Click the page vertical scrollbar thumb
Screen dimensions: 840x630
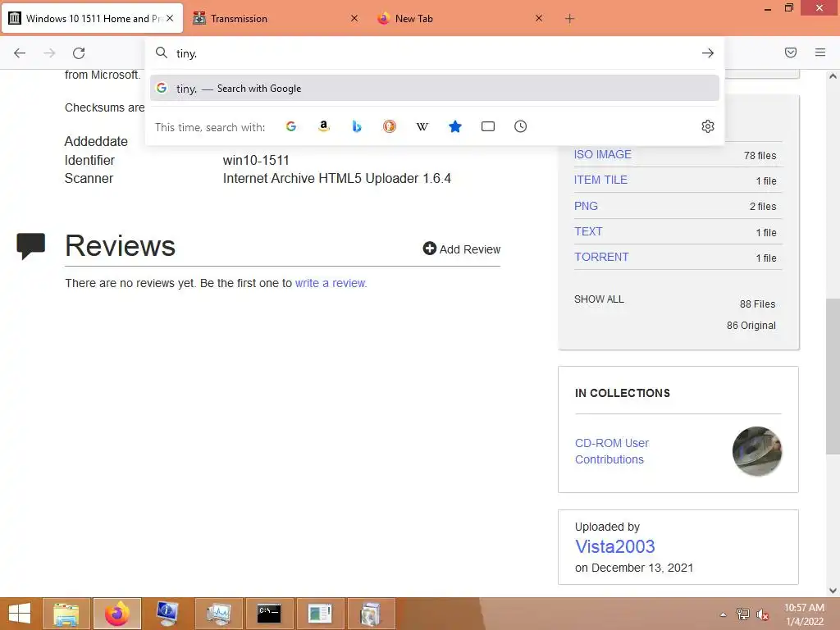click(833, 376)
